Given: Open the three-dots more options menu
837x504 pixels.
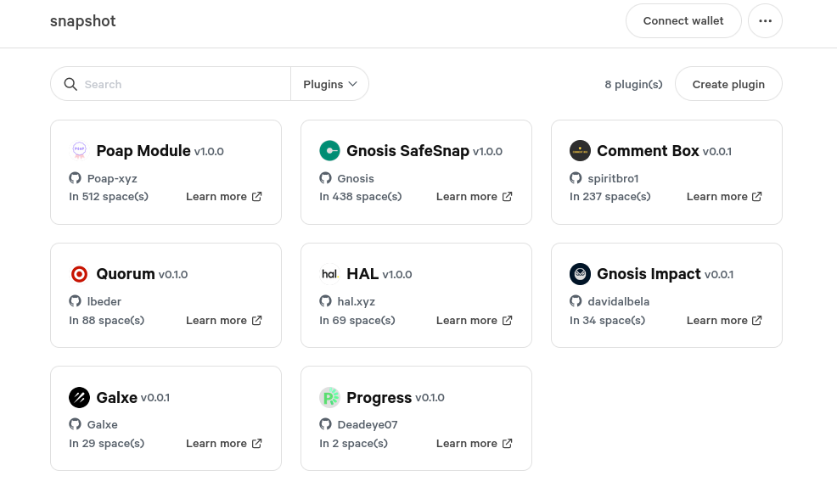Looking at the screenshot, I should click(765, 21).
